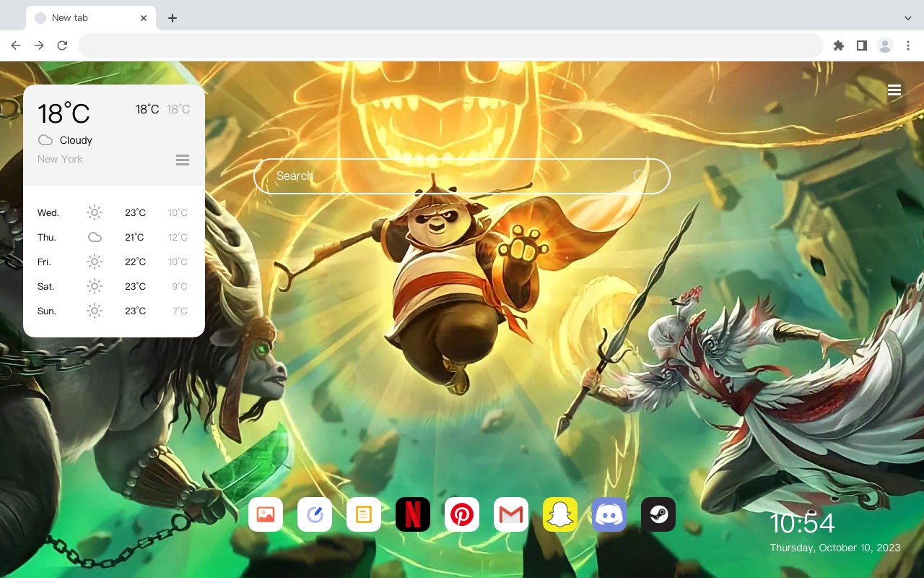Click the large 18°C current temperature
This screenshot has width=924, height=578.
click(x=64, y=113)
